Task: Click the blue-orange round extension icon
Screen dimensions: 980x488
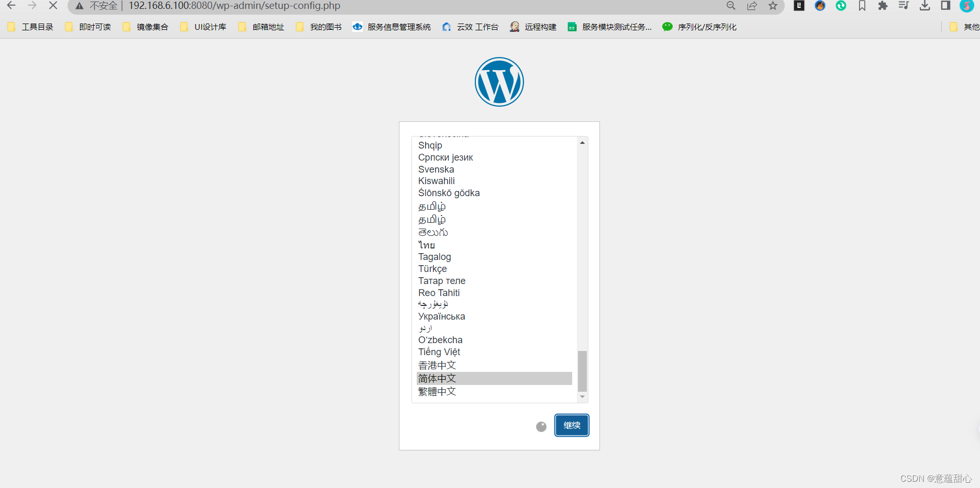Action: 820,6
